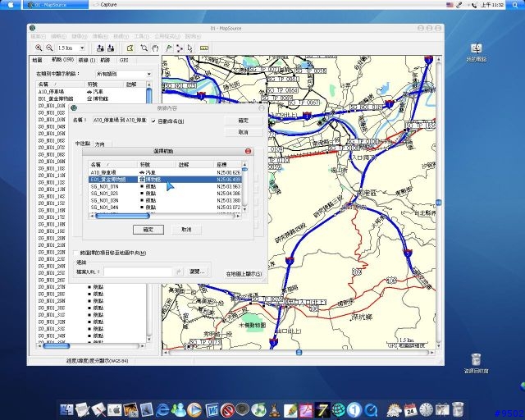The width and height of the screenshot is (525, 420).
Task: Open the recycle bin desktop icon
Action: coord(476,363)
